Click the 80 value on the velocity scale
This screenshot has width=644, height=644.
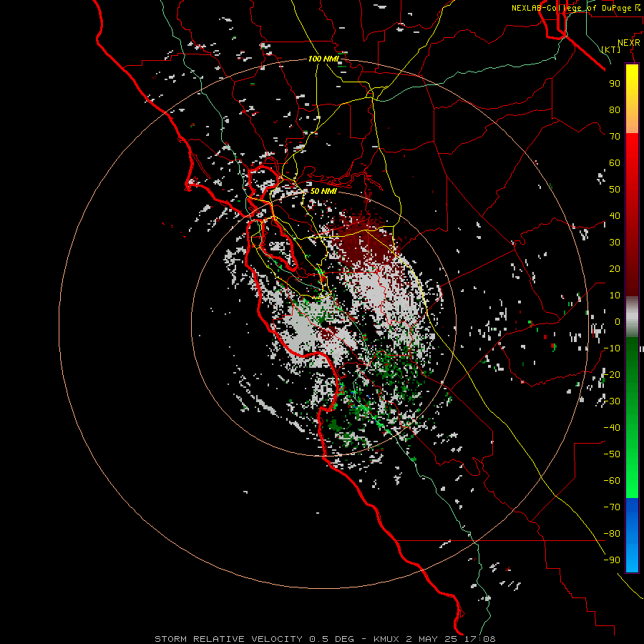615,109
